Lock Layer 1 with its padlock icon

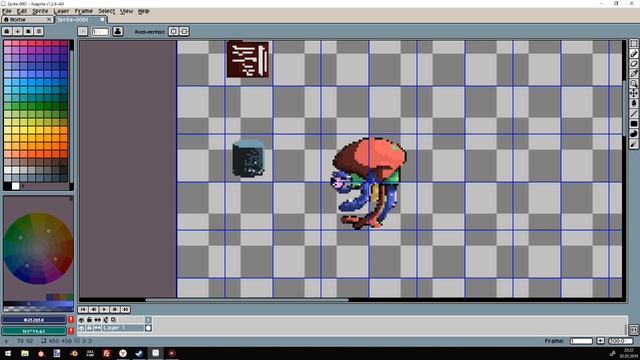(x=89, y=328)
